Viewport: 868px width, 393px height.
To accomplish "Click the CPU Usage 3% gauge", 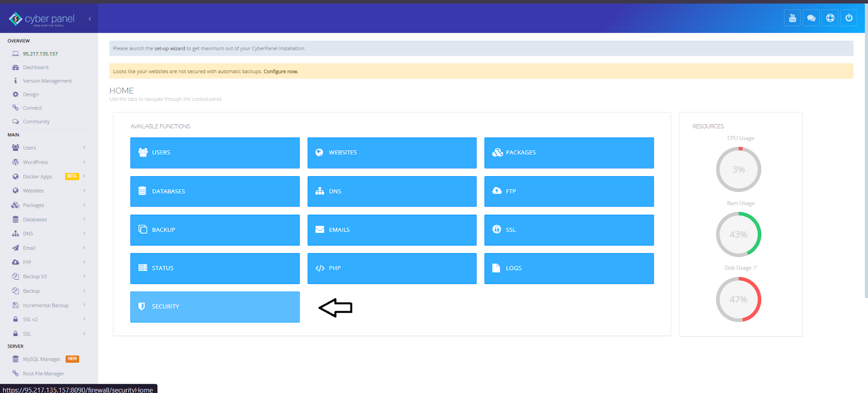I will [738, 169].
